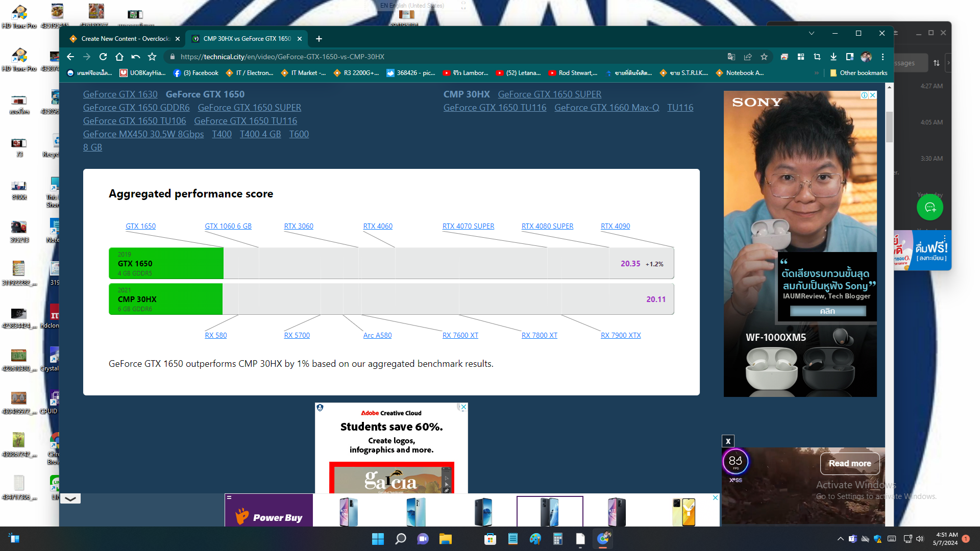Click the RX 7900 XTX chart label link

(621, 335)
